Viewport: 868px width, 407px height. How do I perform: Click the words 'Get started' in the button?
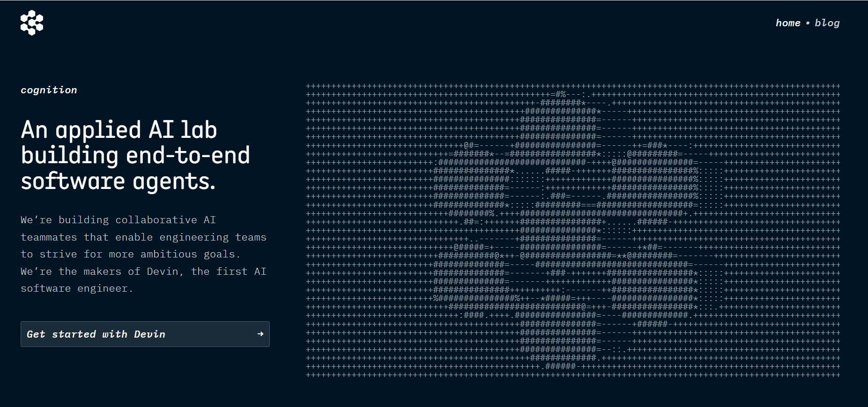(x=61, y=334)
